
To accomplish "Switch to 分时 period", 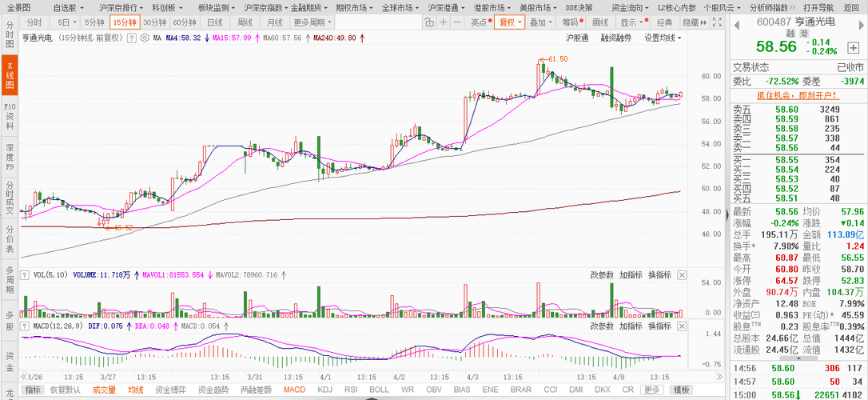I will tap(34, 22).
